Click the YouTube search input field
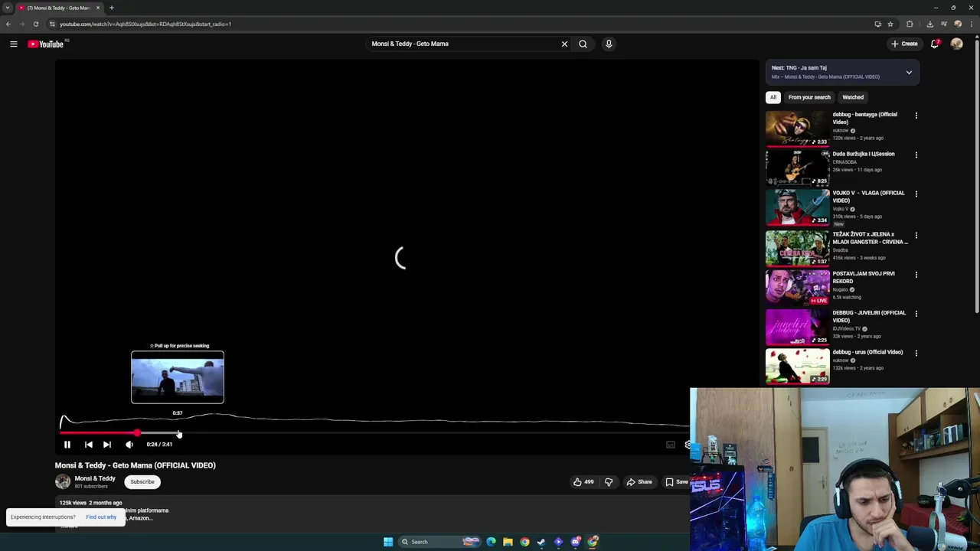The width and height of the screenshot is (980, 551). click(463, 44)
